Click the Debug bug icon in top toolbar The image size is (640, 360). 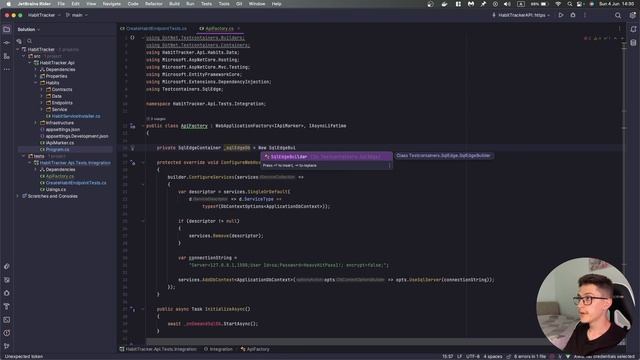tap(573, 15)
